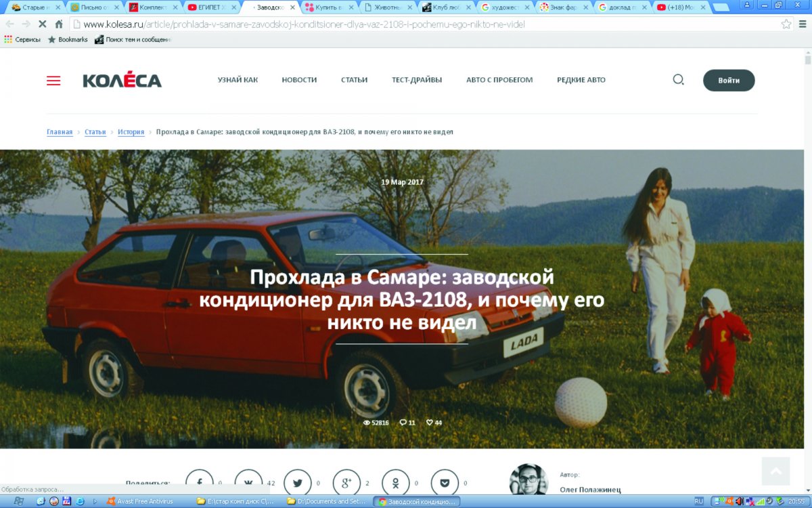The image size is (812, 508).
Task: Share the article on Twitter
Action: [298, 483]
